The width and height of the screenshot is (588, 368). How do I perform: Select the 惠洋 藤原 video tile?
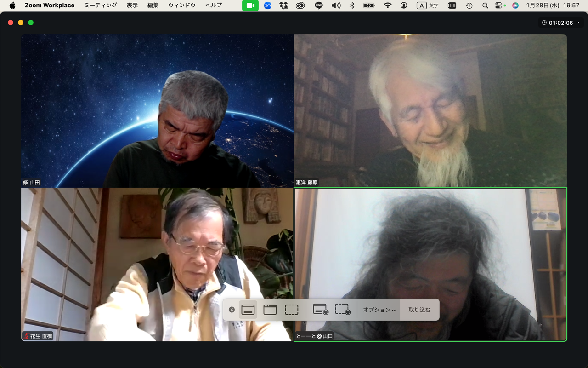(x=430, y=110)
